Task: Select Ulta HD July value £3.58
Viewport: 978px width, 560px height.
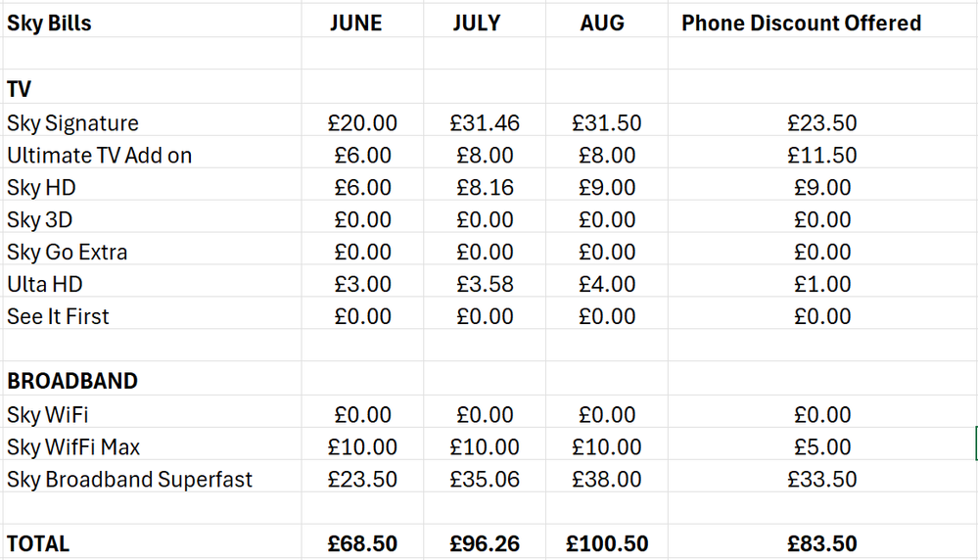Action: tap(485, 284)
